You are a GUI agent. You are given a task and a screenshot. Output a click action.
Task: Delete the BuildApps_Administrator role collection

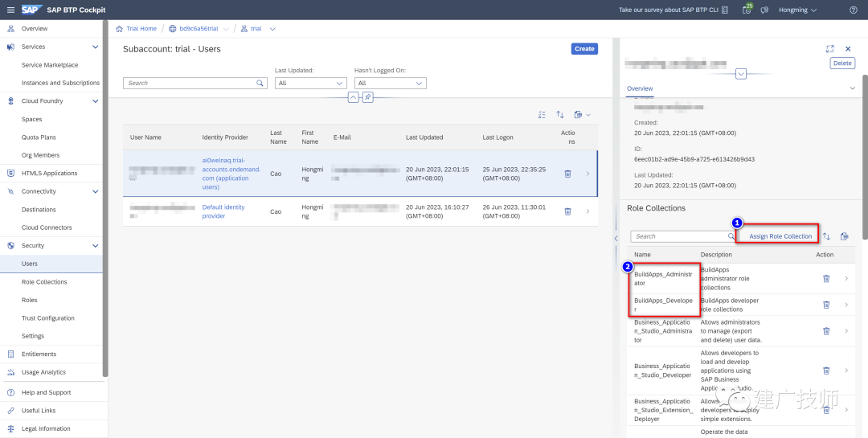tap(826, 279)
